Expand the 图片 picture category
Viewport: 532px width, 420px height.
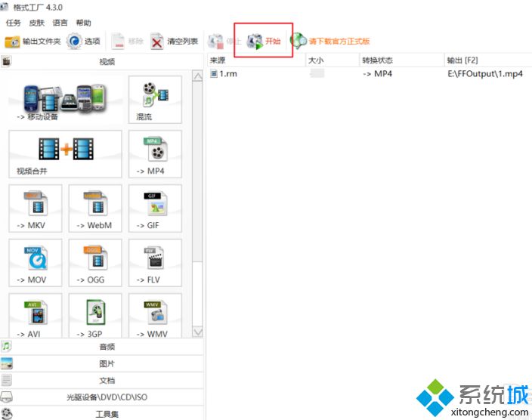coord(102,363)
